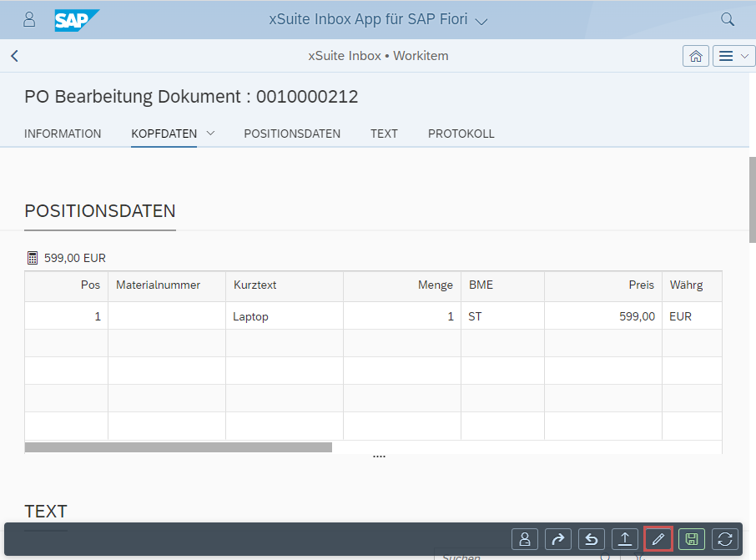Save the document using the floppy disk icon
Image resolution: width=756 pixels, height=560 pixels.
(x=692, y=538)
